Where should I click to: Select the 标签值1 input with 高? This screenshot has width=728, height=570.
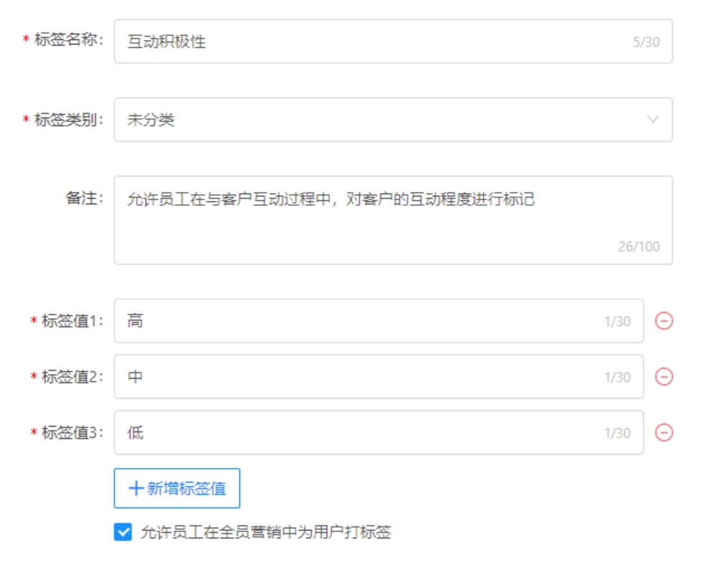[x=379, y=320]
